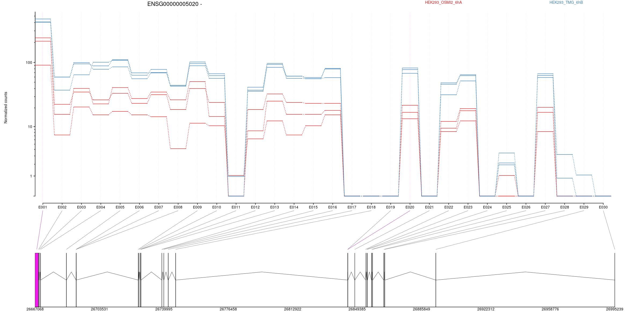Click exon label E003
This screenshot has width=644, height=322.
coord(81,207)
